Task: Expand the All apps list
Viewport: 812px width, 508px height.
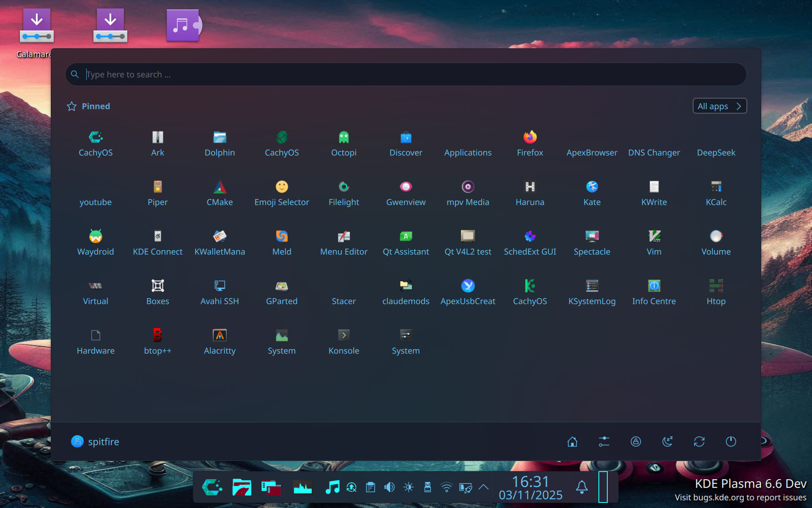Action: coord(720,106)
